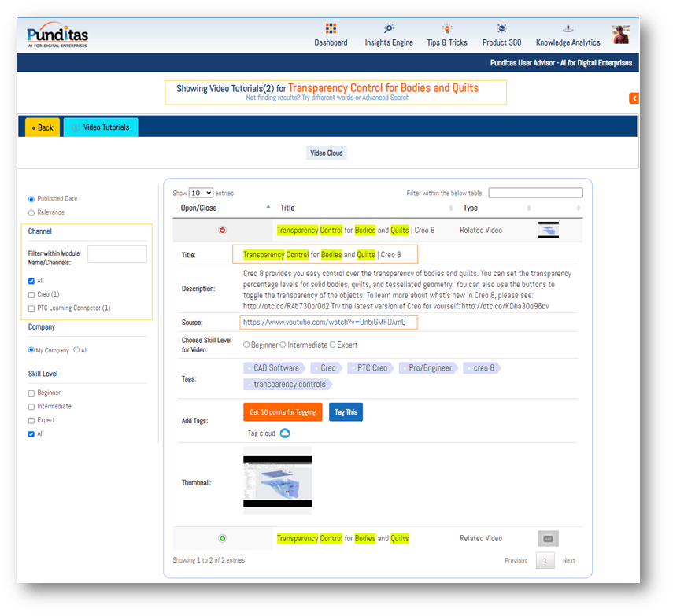This screenshot has width=673, height=616.
Task: Click the blue Tag cloud icon
Action: [285, 433]
